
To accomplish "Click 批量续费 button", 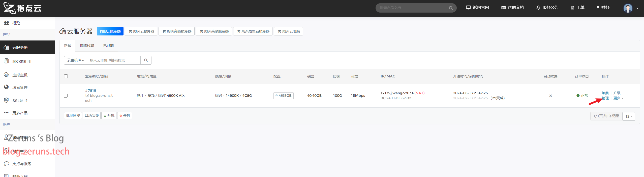I will click(x=73, y=115).
